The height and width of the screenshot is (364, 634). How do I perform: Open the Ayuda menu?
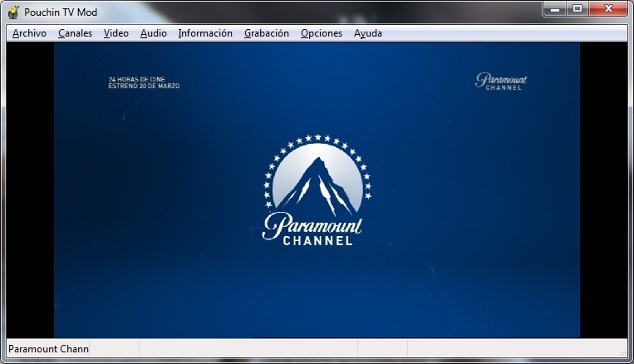tap(368, 33)
